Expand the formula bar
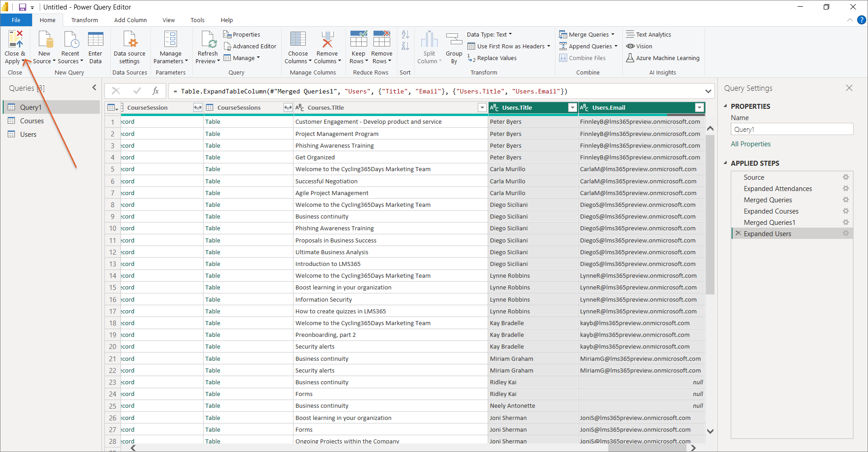Viewport: 868px width, 452px height. (x=708, y=91)
